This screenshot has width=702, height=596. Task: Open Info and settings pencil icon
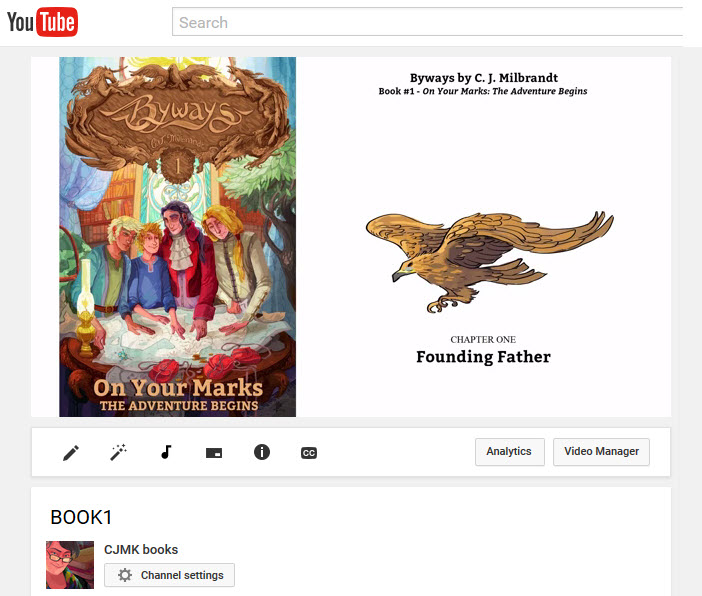(x=70, y=453)
